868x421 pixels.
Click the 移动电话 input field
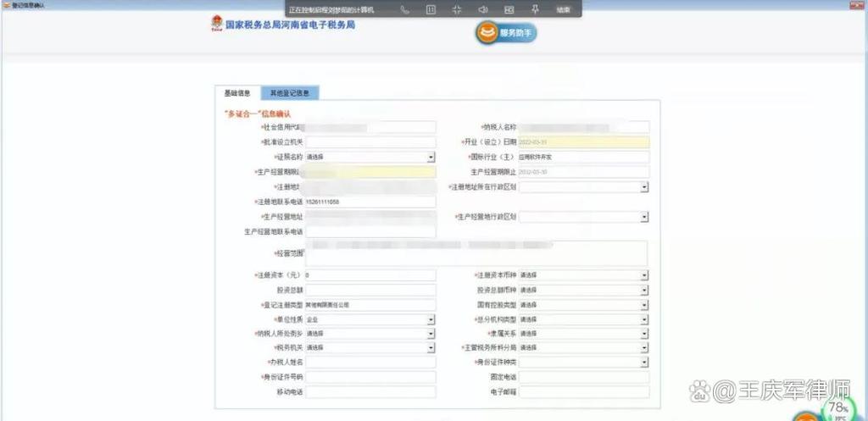[370, 391]
